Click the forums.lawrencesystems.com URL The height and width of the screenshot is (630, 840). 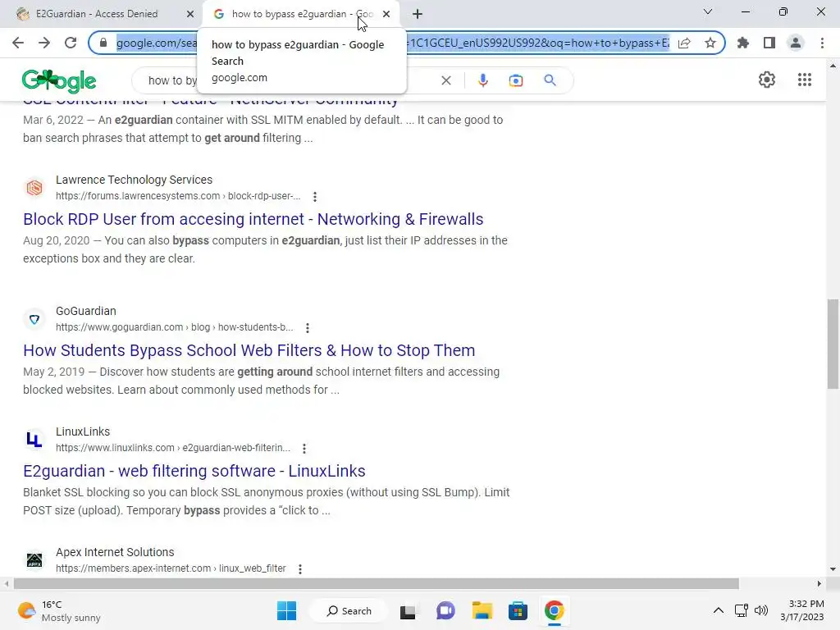coord(178,196)
